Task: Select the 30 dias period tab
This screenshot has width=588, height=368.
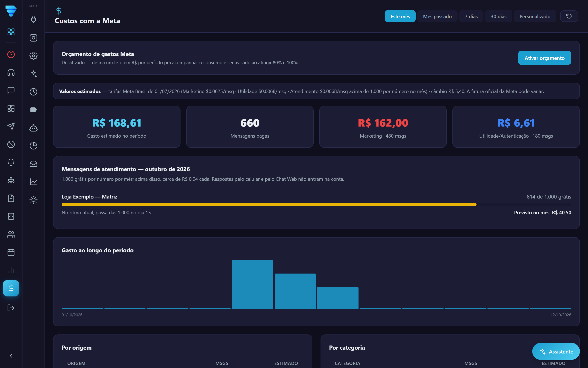Action: click(499, 16)
